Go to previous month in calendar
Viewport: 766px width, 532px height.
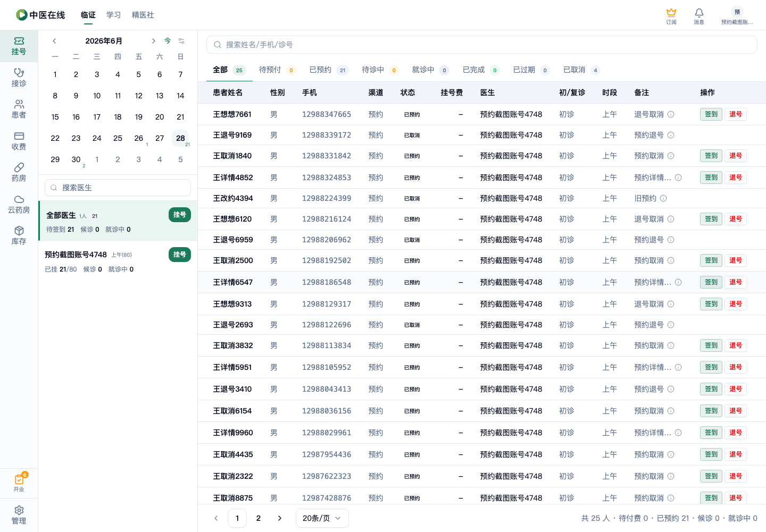point(54,41)
